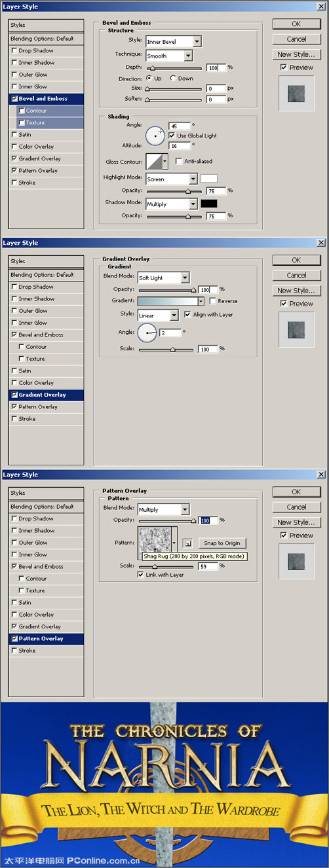
Task: Enable the Anti-aliased checkbox
Action: point(179,161)
